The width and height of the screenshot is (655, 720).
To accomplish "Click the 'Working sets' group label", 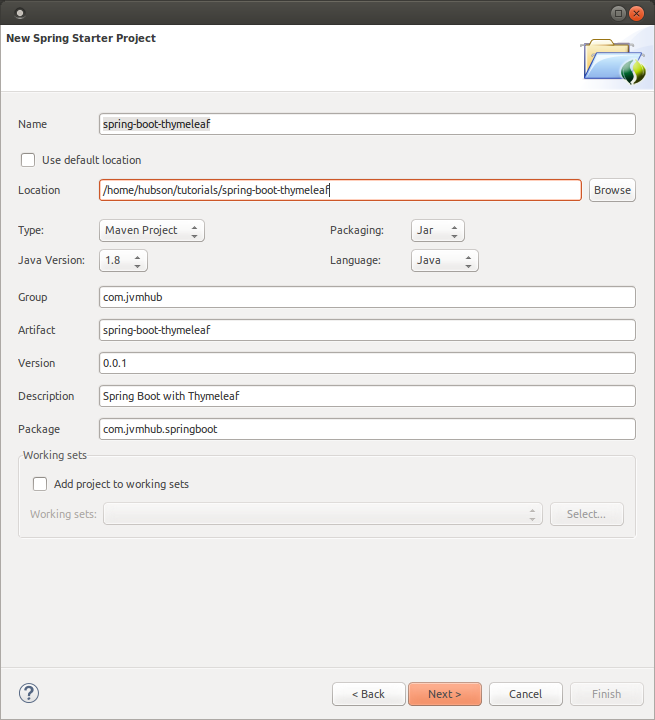I will click(55, 455).
